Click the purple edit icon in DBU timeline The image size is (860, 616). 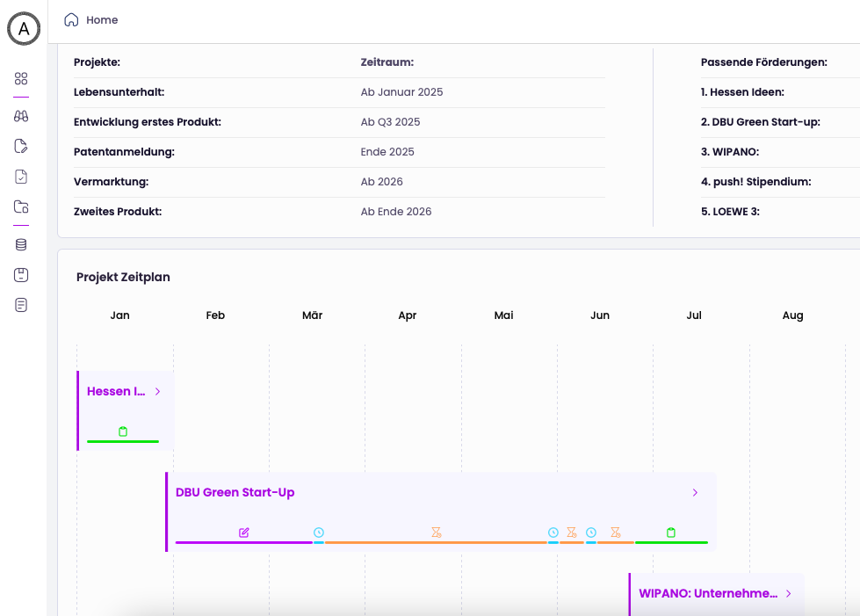coord(244,533)
